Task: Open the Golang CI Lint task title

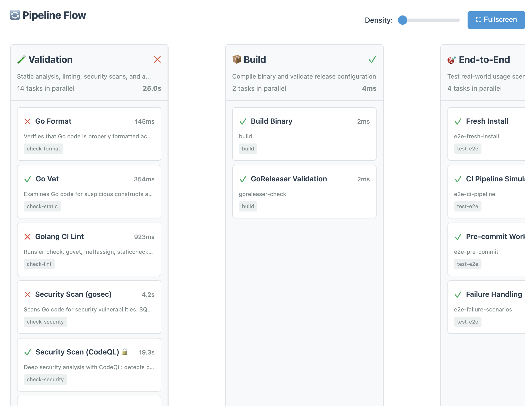Action: coord(59,237)
